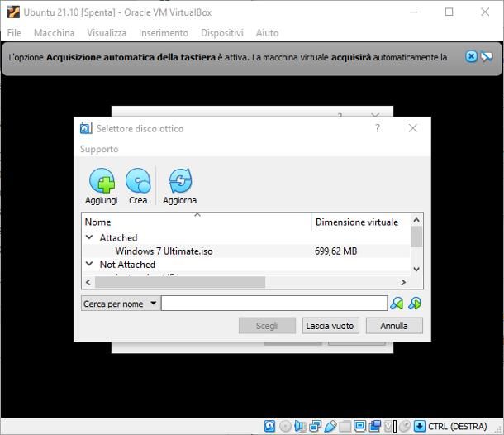The height and width of the screenshot is (435, 504).
Task: Click the horizontal scroll left arrow
Action: point(88,282)
